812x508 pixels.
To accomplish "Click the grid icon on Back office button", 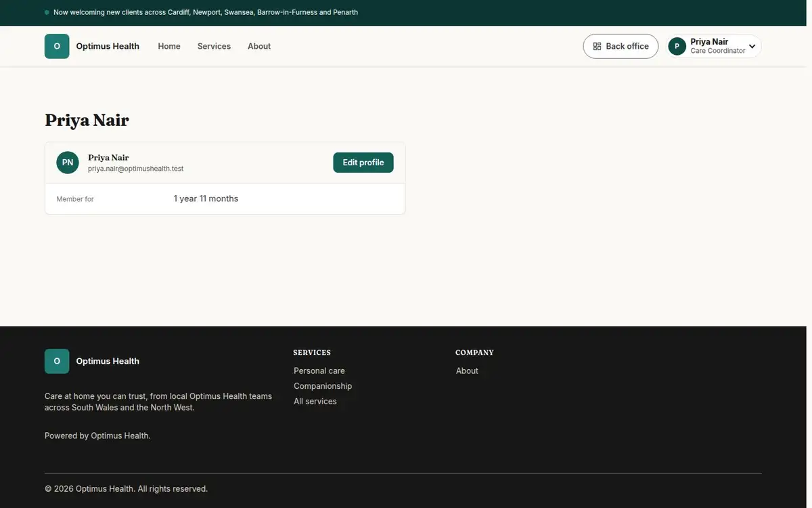I will pyautogui.click(x=597, y=46).
